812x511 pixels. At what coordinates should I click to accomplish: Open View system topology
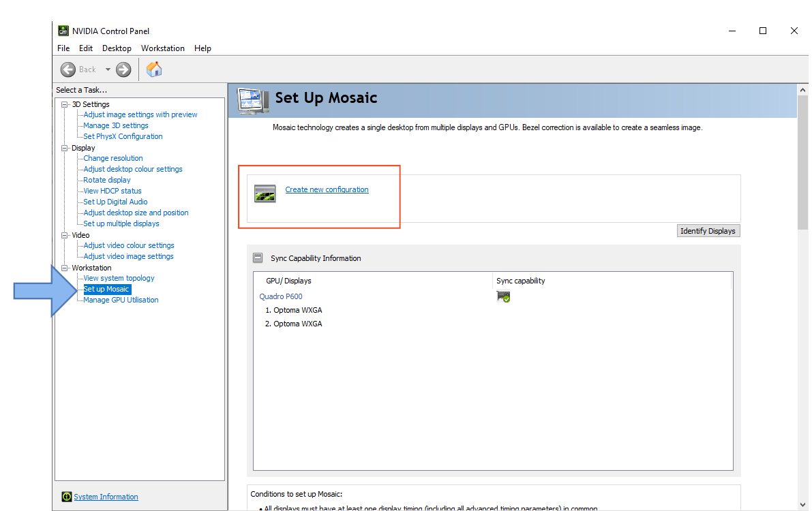(119, 278)
